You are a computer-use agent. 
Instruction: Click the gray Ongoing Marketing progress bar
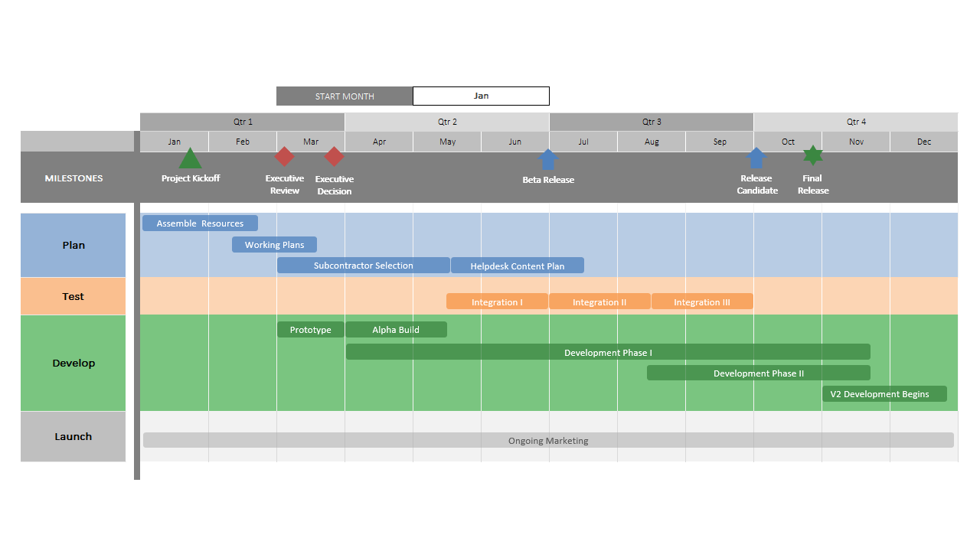(548, 440)
